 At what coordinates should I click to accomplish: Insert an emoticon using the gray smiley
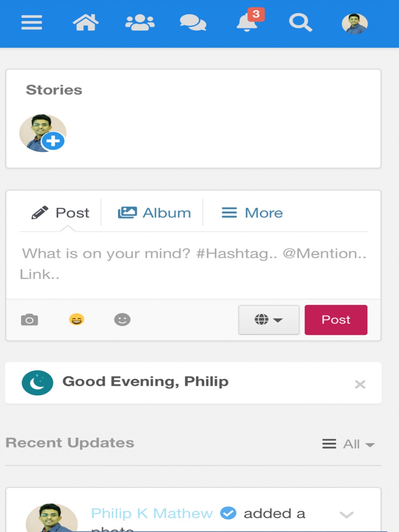[122, 319]
